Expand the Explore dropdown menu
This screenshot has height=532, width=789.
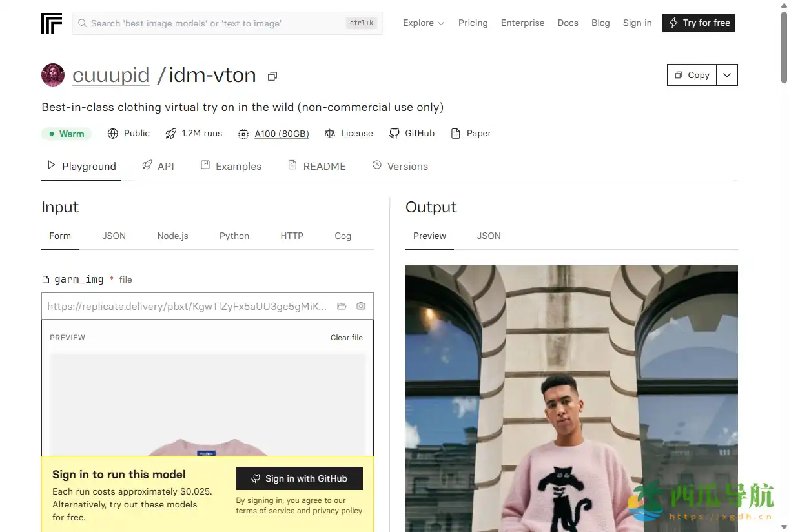tap(424, 23)
